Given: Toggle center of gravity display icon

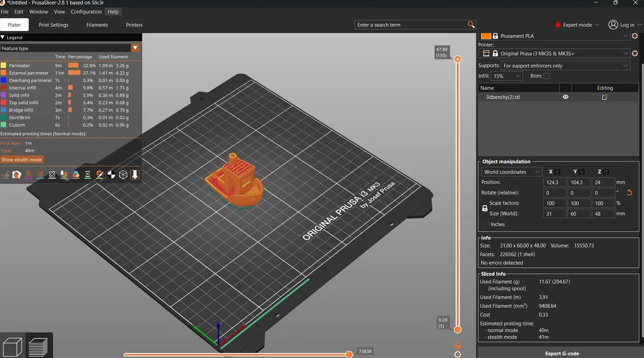Looking at the screenshot, I should point(111,174).
